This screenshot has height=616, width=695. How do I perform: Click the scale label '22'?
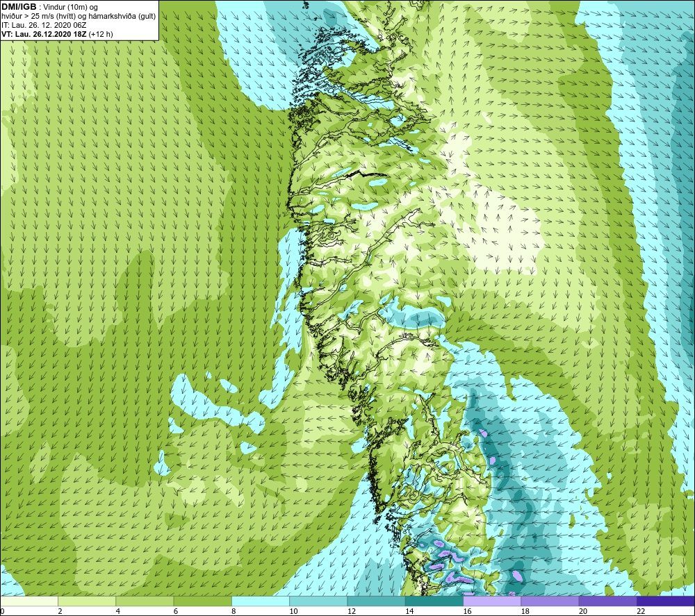[641, 612]
